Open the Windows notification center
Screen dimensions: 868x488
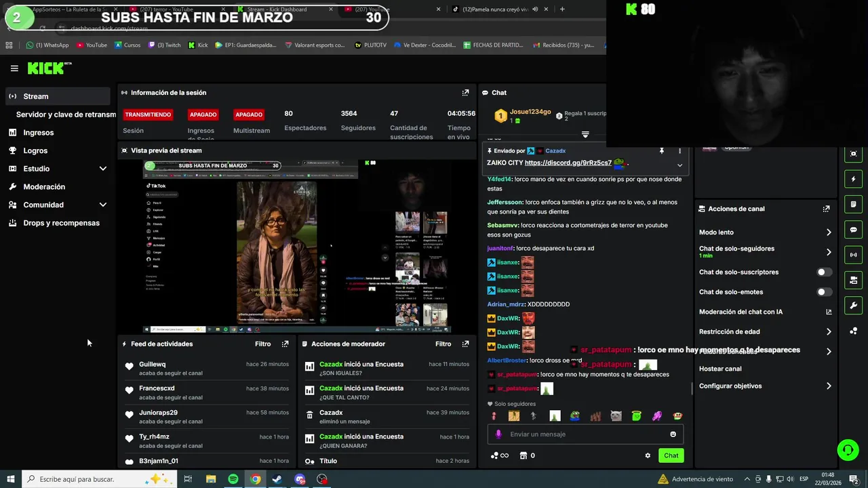pyautogui.click(x=854, y=479)
